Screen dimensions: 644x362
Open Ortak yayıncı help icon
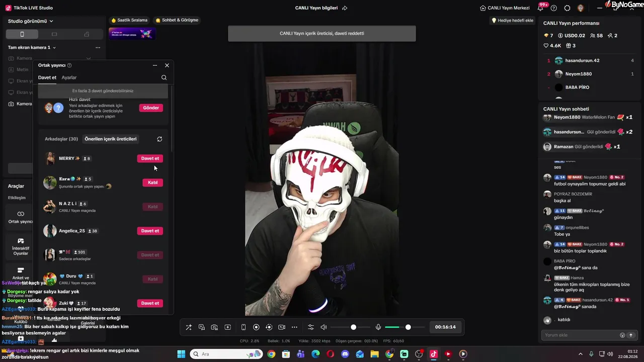[69, 65]
